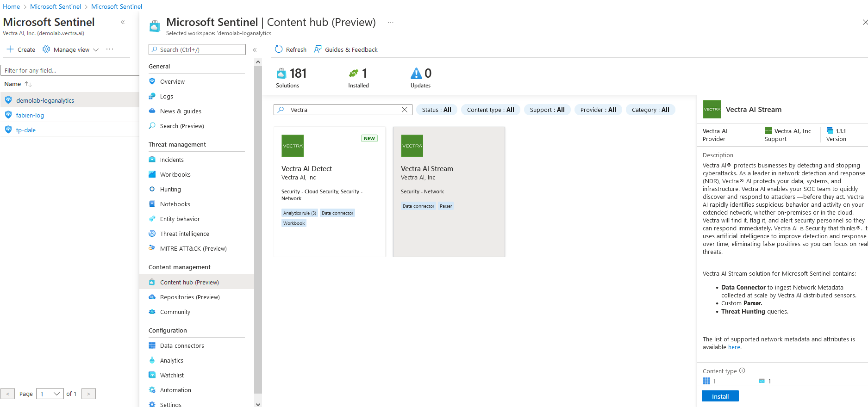This screenshot has width=868, height=407.
Task: Open Data connectors configuration
Action: point(182,345)
